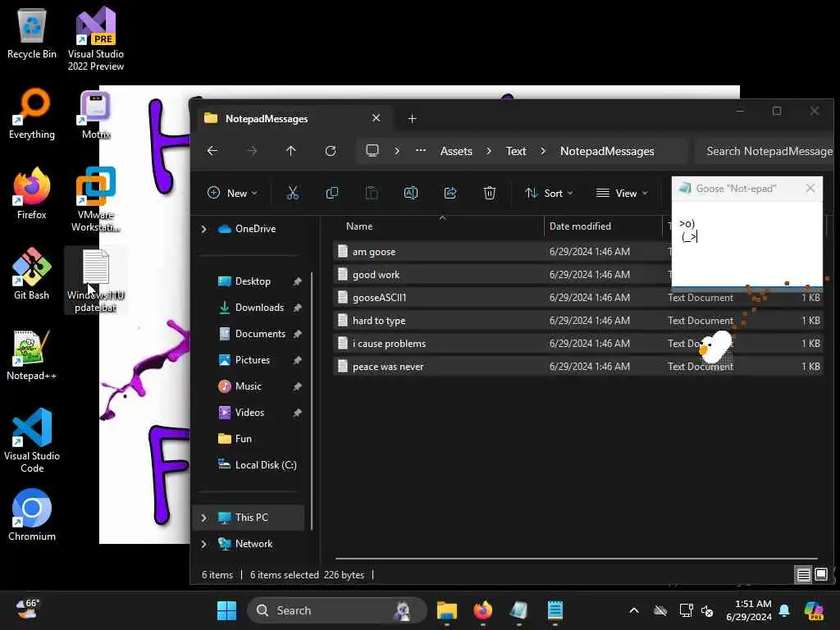
Task: Click the PC monitor icon in address bar
Action: pos(372,151)
